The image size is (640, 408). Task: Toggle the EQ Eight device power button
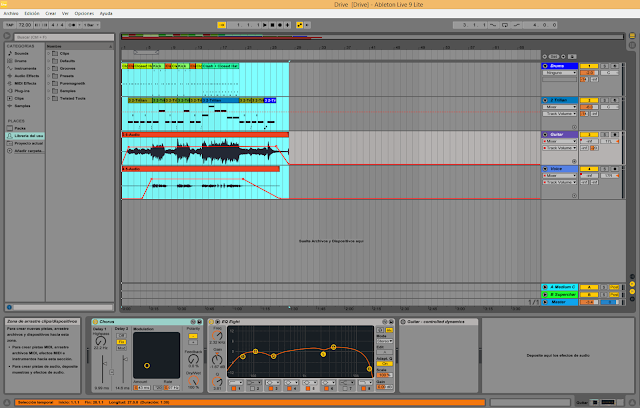click(x=211, y=322)
